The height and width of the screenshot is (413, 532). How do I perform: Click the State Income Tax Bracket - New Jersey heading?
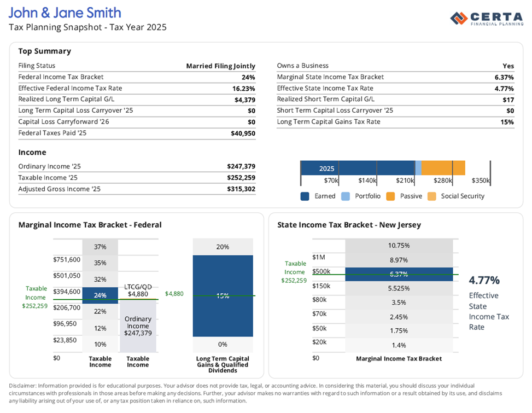click(x=349, y=225)
